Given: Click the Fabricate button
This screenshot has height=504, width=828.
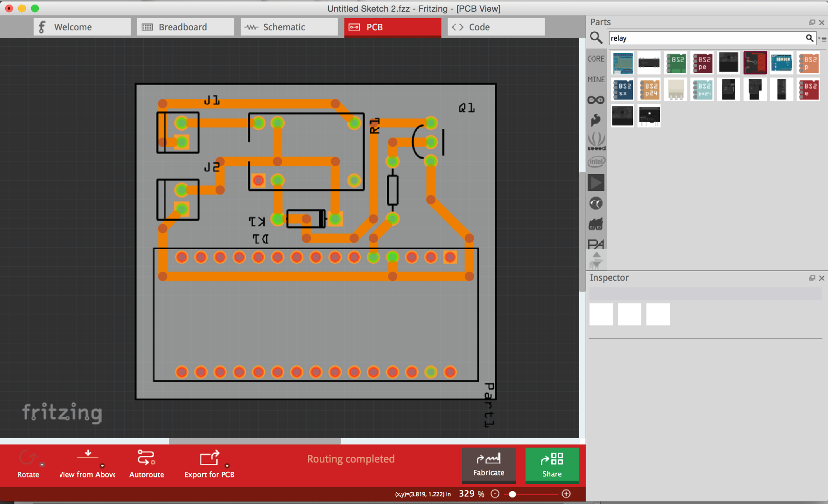Looking at the screenshot, I should [x=489, y=465].
